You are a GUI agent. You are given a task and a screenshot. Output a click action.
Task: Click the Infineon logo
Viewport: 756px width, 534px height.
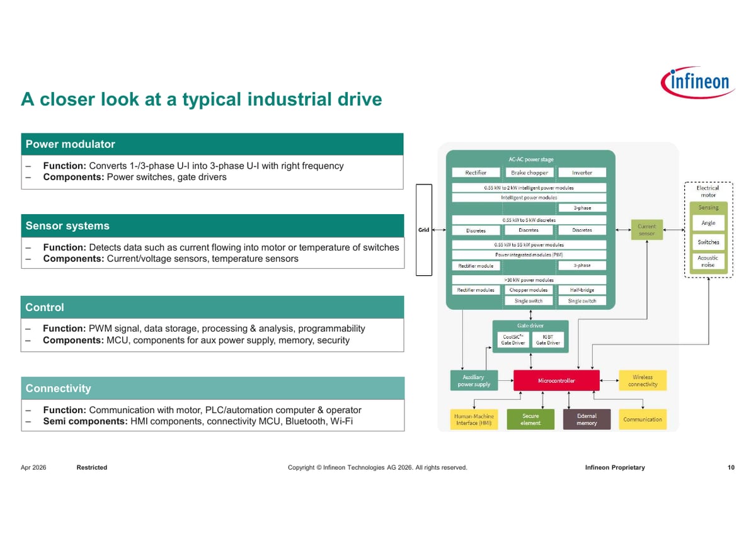[697, 82]
